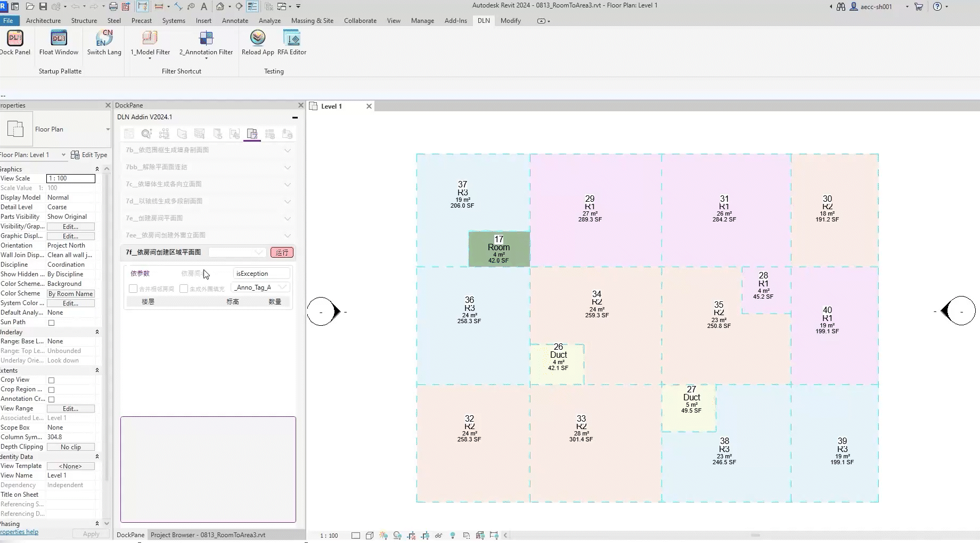Click view scale 1:100 in view bar
Viewport: 980px width, 543px height.
pos(329,536)
